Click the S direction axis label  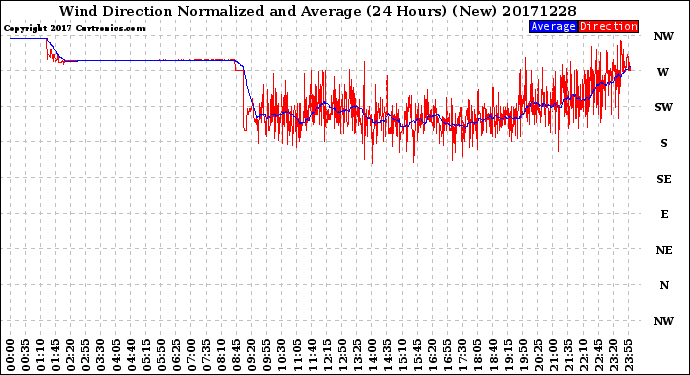pos(664,143)
